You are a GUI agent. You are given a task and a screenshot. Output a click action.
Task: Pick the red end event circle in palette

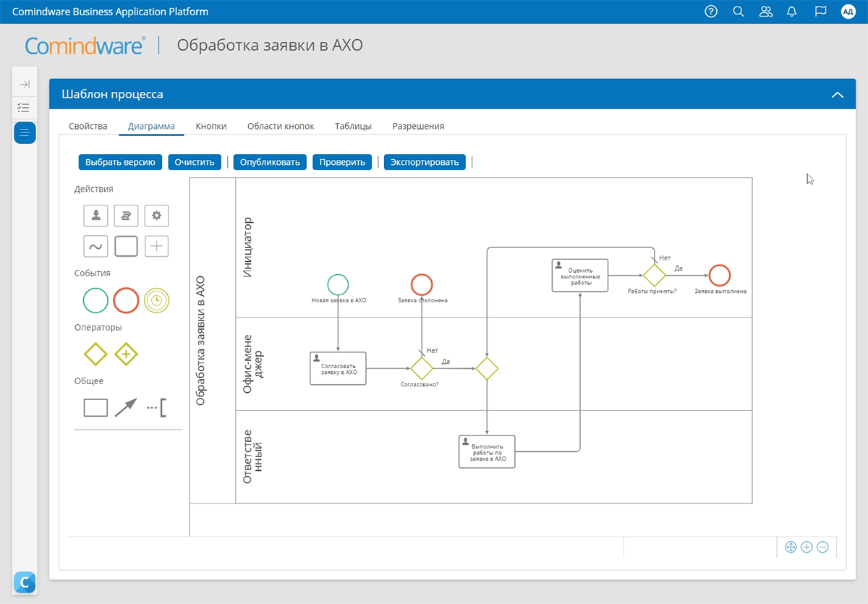tap(126, 300)
